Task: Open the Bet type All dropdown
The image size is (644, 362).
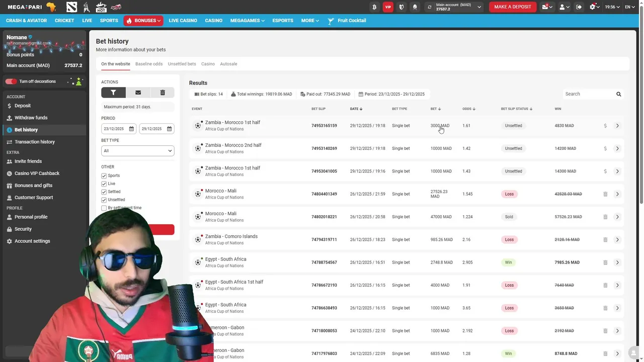Action: point(137,151)
